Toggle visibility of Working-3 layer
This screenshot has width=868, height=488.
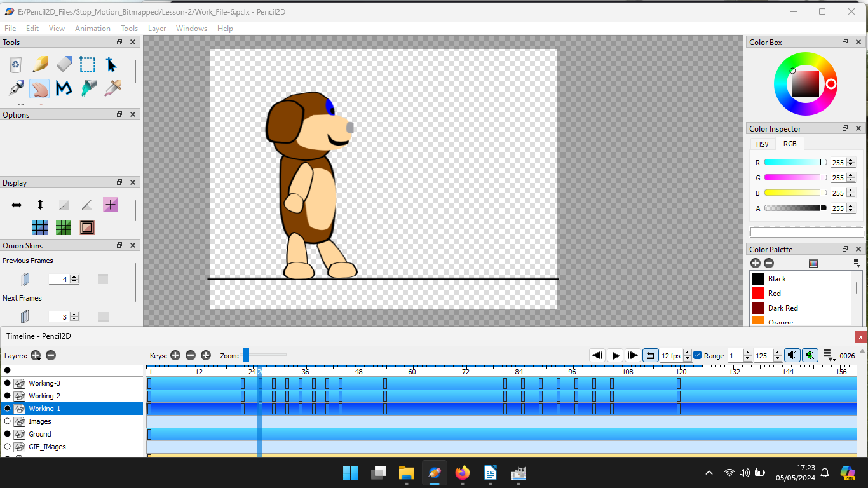[x=8, y=383]
